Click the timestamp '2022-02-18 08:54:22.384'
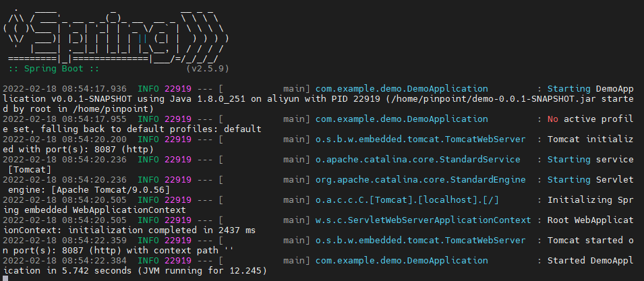The image size is (644, 281). [65, 261]
